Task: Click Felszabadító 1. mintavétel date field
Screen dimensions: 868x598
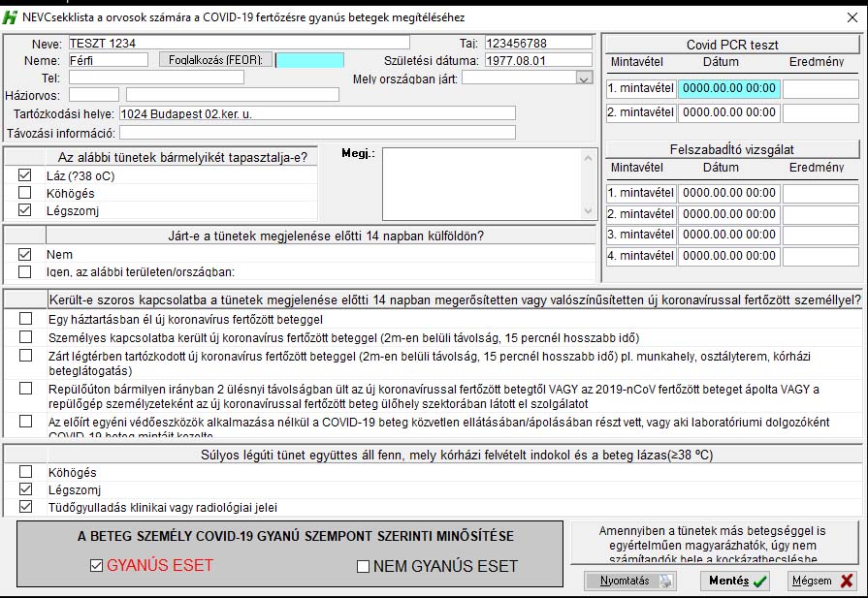Action: [729, 193]
